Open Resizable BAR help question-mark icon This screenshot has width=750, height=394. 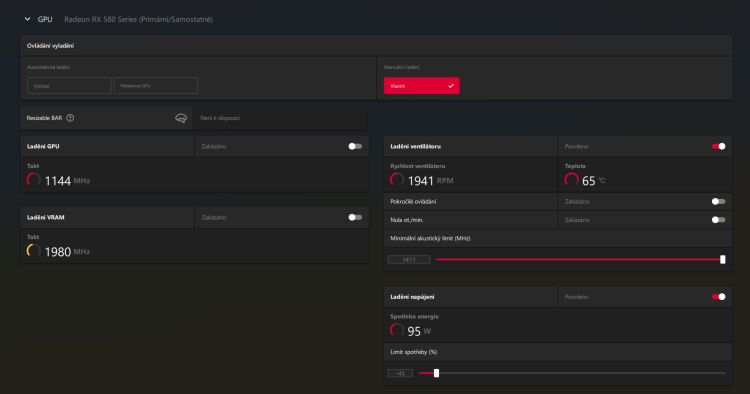[70, 118]
